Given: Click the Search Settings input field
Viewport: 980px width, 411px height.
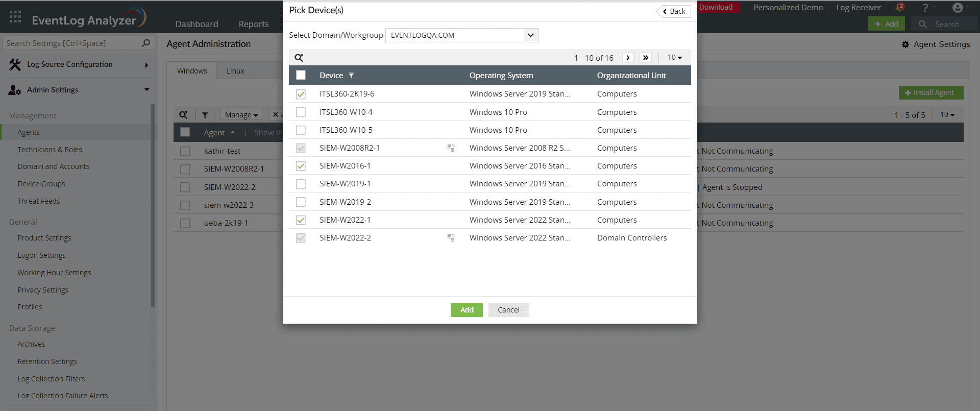Looking at the screenshot, I should (x=71, y=43).
